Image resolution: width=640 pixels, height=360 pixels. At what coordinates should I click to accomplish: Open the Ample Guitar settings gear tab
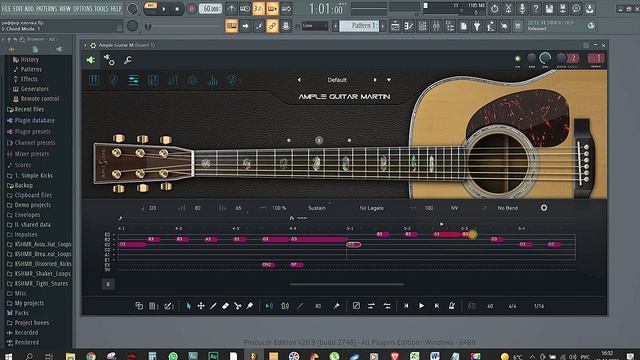coord(193,80)
